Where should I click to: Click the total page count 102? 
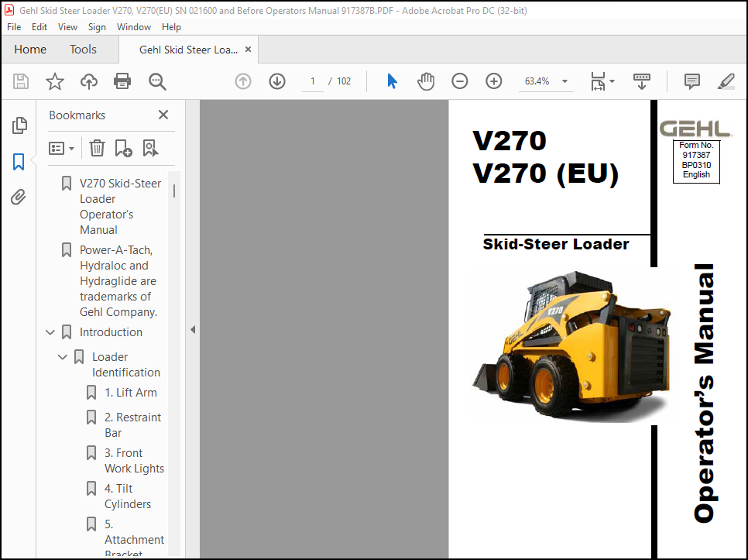(344, 81)
